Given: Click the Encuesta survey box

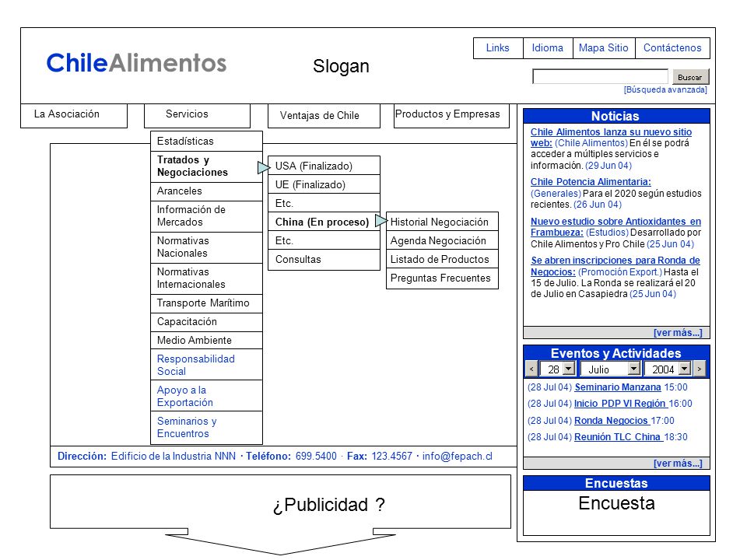Looking at the screenshot, I should pyautogui.click(x=616, y=513).
